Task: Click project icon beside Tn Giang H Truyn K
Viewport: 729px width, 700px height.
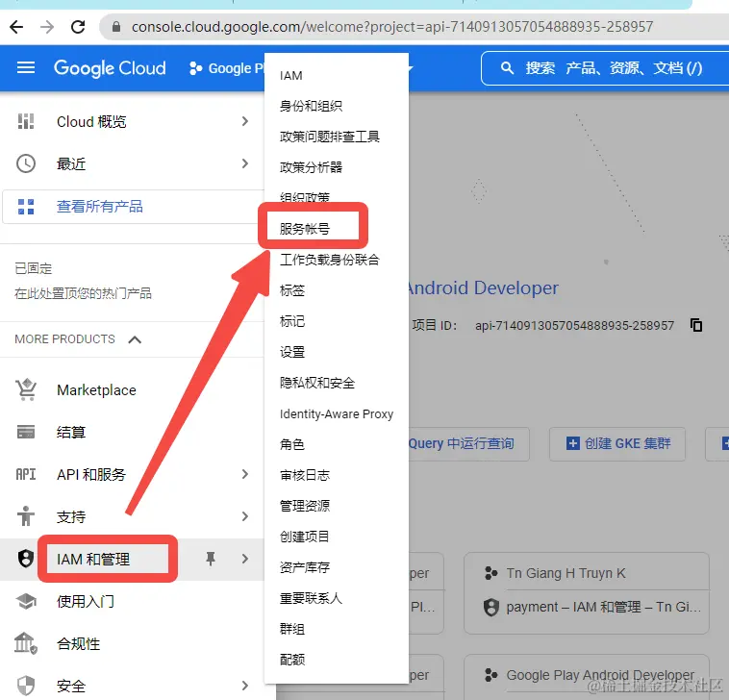Action: (x=490, y=573)
